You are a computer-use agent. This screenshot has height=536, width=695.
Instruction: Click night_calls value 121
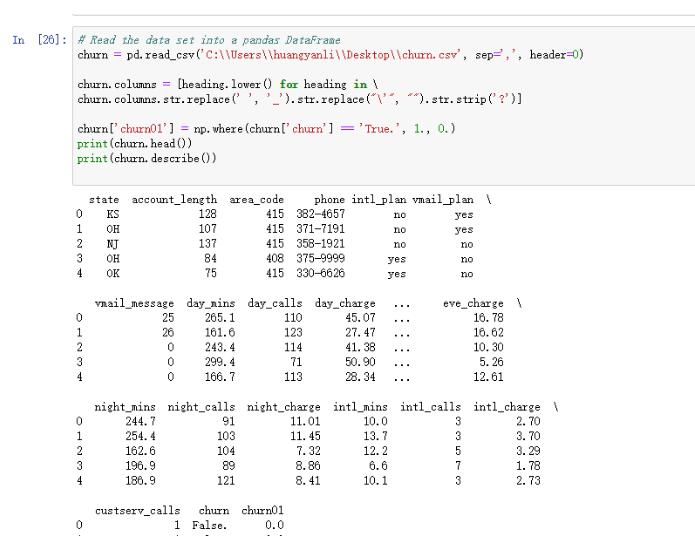pos(226,481)
